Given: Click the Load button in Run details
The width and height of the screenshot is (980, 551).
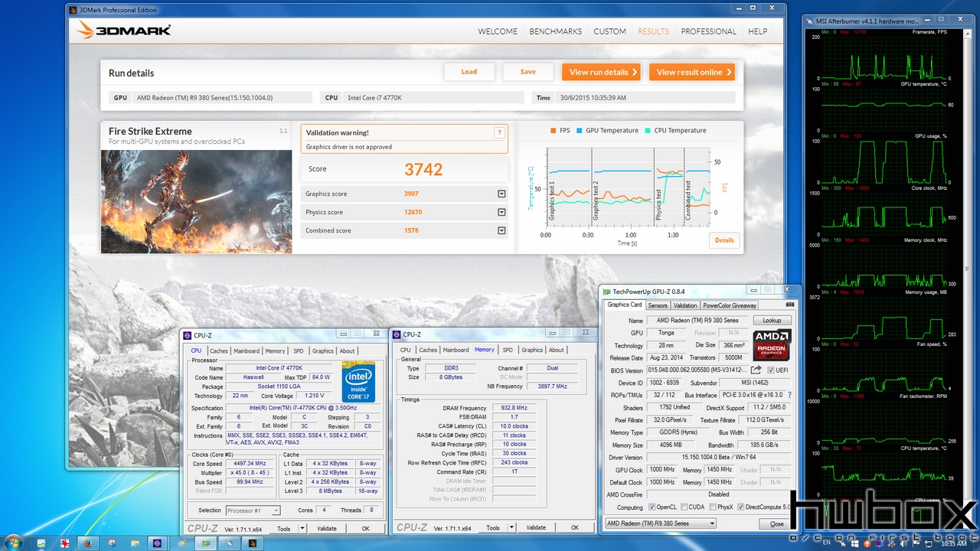Looking at the screenshot, I should [x=469, y=72].
